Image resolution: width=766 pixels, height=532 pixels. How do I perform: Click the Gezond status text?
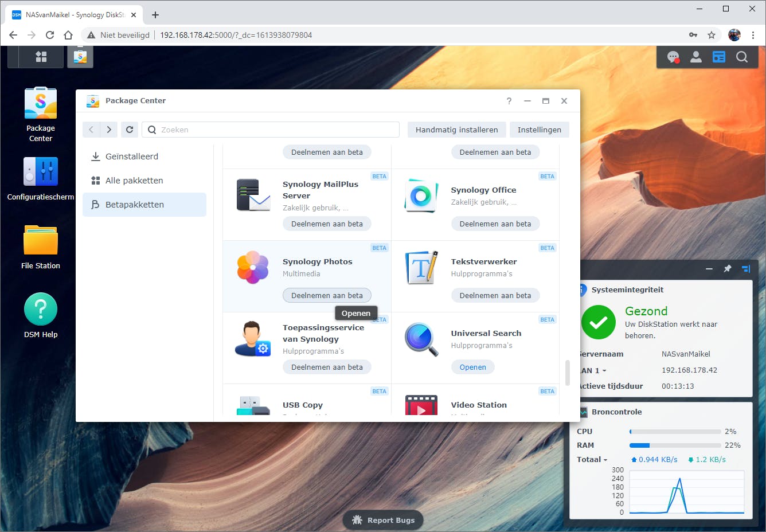pos(646,311)
